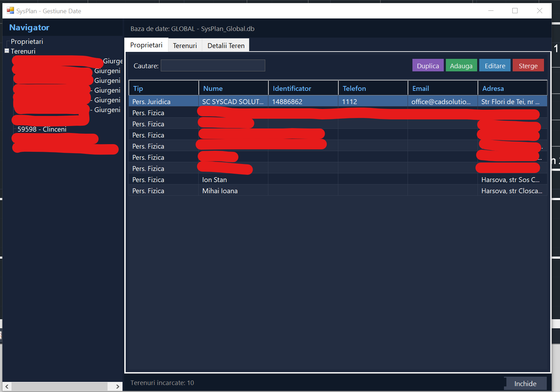Image resolution: width=560 pixels, height=392 pixels.
Task: Switch to the Proprietari tab
Action: click(x=146, y=45)
